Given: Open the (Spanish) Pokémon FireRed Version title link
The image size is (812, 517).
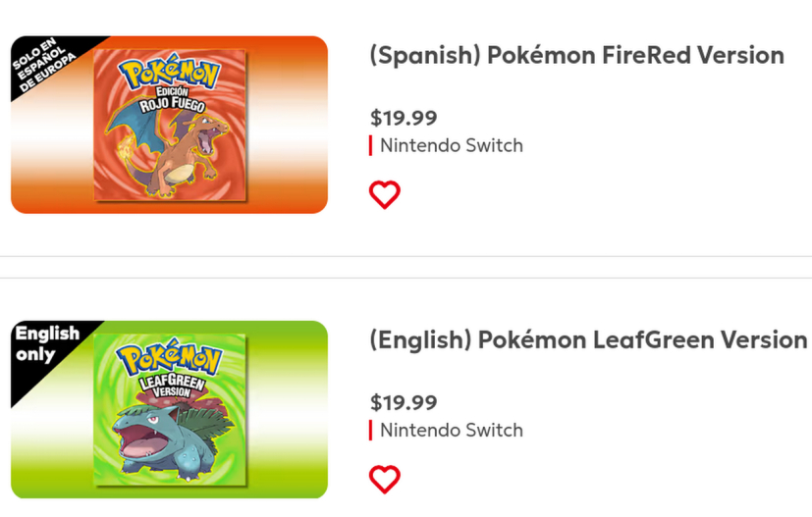Looking at the screenshot, I should point(576,56).
